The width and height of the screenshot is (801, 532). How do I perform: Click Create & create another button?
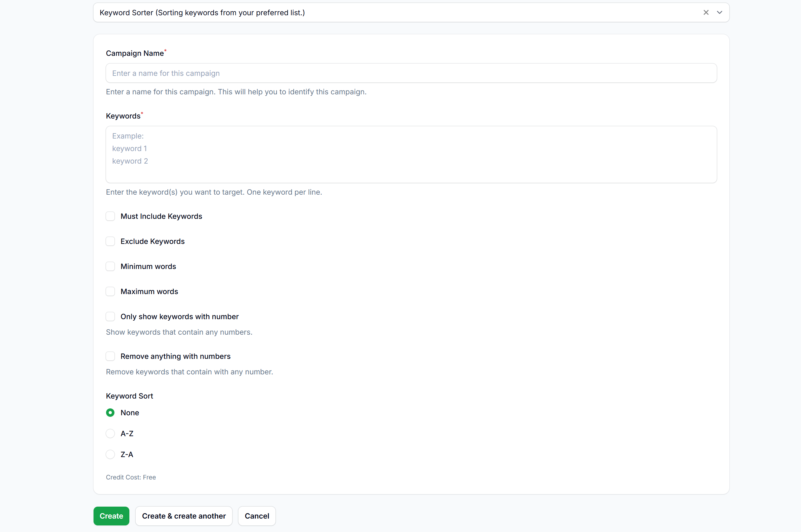(184, 516)
